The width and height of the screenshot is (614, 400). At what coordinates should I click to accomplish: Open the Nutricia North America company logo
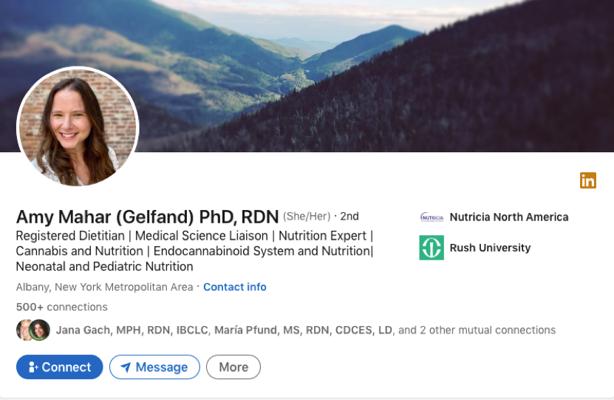coord(432,217)
